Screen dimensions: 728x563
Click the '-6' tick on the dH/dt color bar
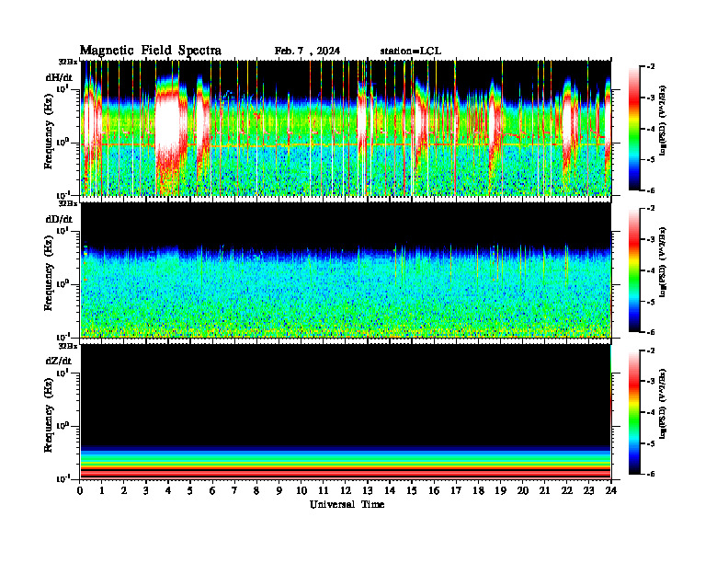point(651,190)
